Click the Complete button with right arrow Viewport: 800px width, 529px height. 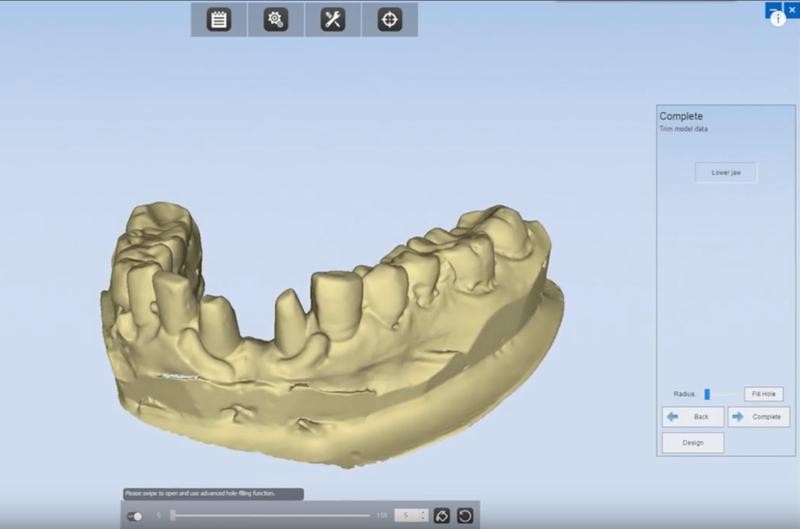click(x=758, y=417)
